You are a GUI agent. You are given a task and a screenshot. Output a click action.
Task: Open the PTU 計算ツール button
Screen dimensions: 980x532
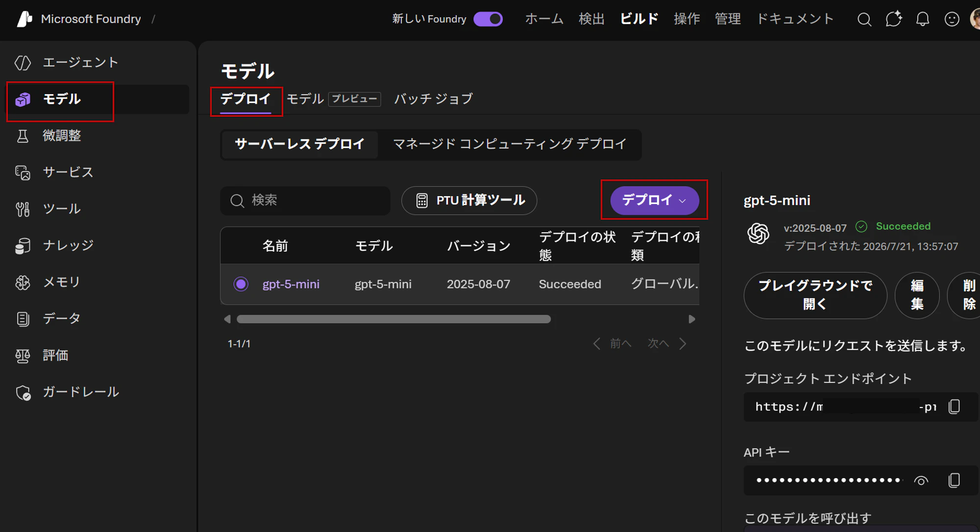pos(469,201)
